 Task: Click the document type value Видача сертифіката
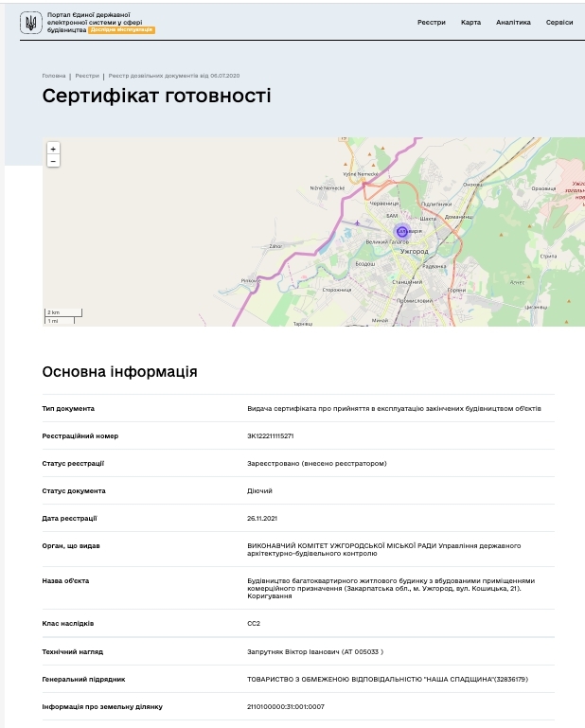pos(394,409)
